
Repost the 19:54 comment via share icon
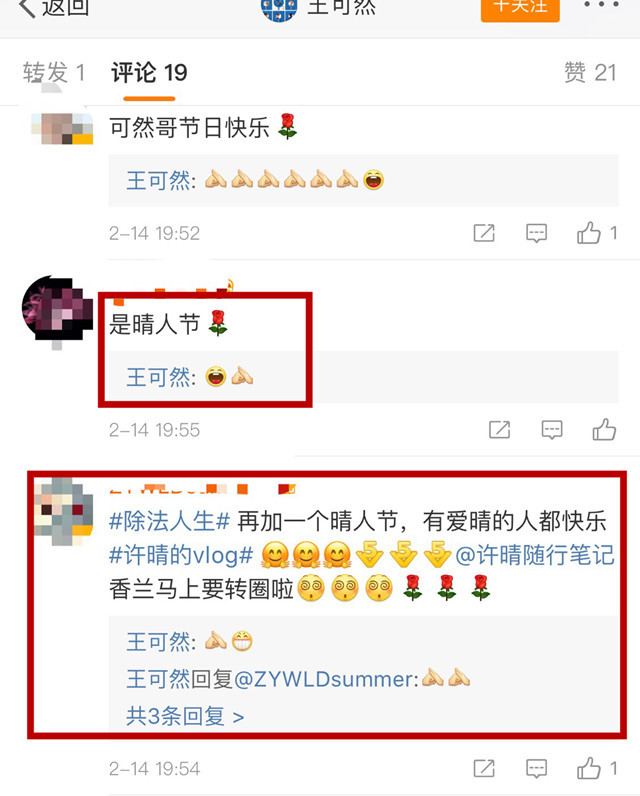[x=484, y=768]
